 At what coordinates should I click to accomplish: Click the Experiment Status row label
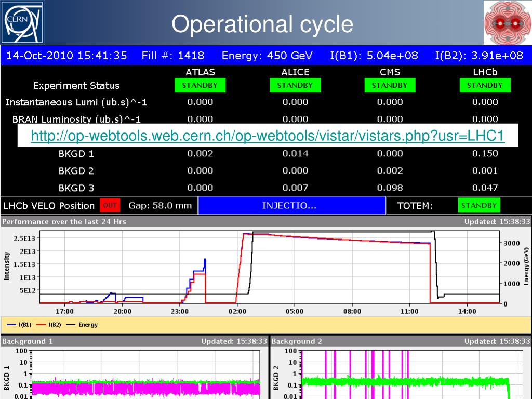(x=76, y=86)
